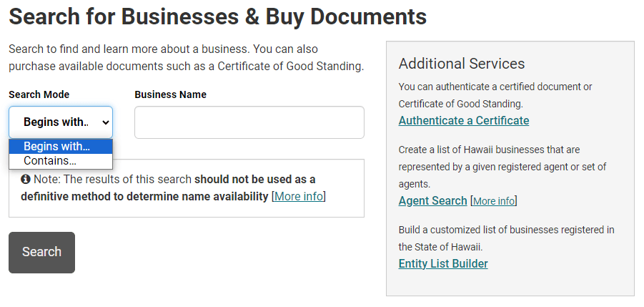Viewport: 644px width, 307px height.
Task: Open the Entity List Builder link
Action: [x=443, y=263]
